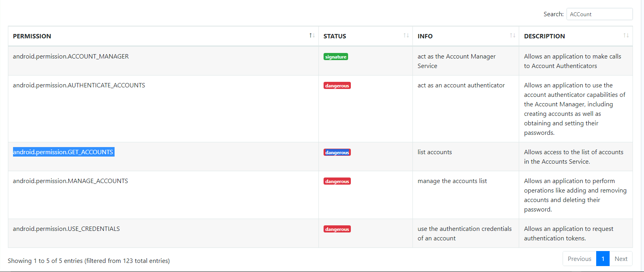Click 'act as the Account Manager Service' info

pyautogui.click(x=457, y=61)
